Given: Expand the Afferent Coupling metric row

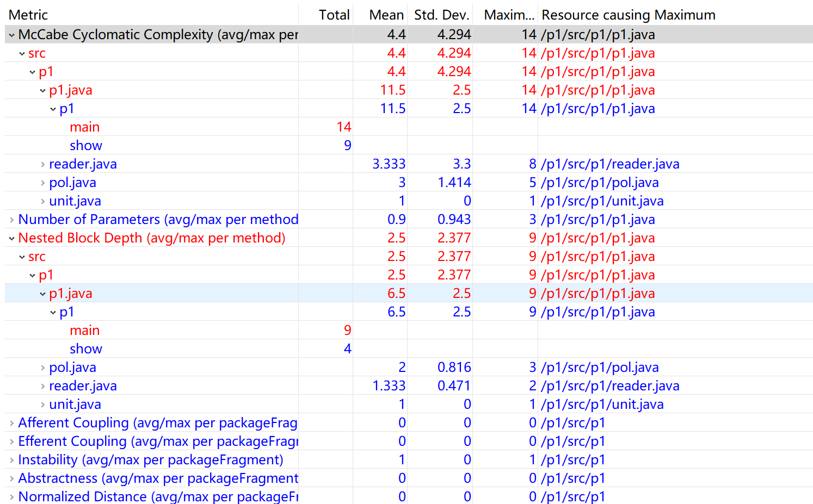Looking at the screenshot, I should [11, 424].
